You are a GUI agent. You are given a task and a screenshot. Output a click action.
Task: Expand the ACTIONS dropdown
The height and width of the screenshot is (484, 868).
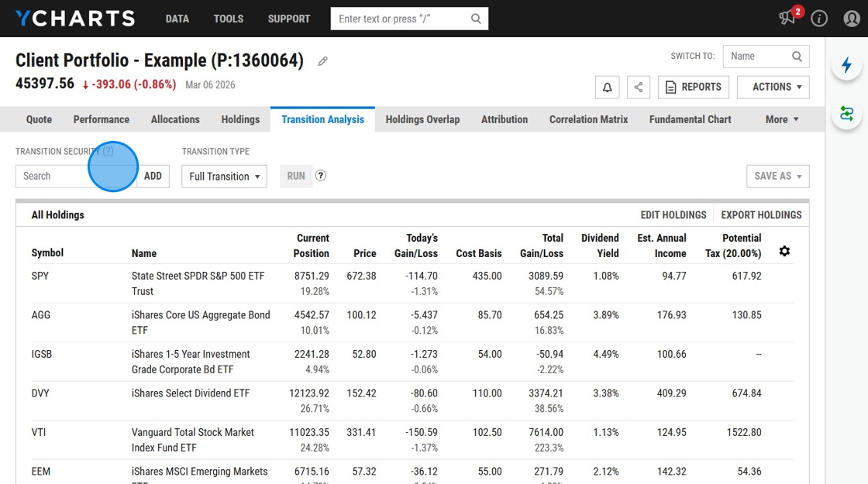(773, 87)
